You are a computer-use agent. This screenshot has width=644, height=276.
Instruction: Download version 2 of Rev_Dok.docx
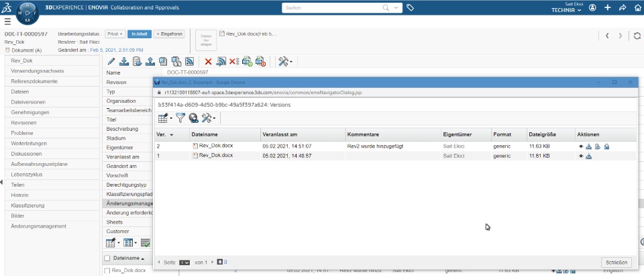(588, 146)
